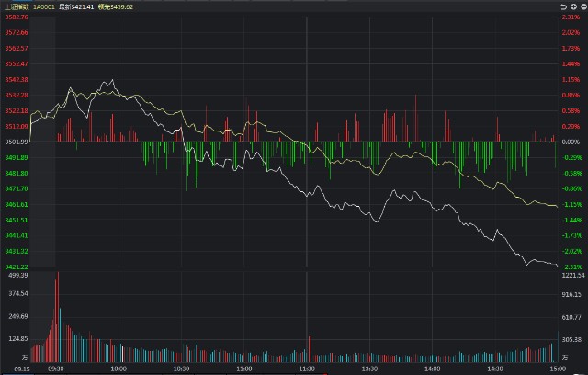The width and height of the screenshot is (588, 375).
Task: Click the 3421.22 lowest price label
Action: click(17, 267)
